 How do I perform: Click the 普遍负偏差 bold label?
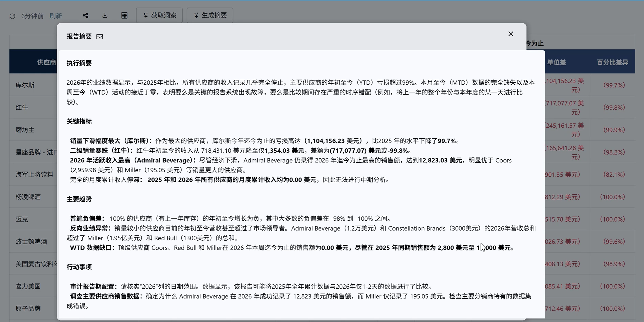coord(87,218)
